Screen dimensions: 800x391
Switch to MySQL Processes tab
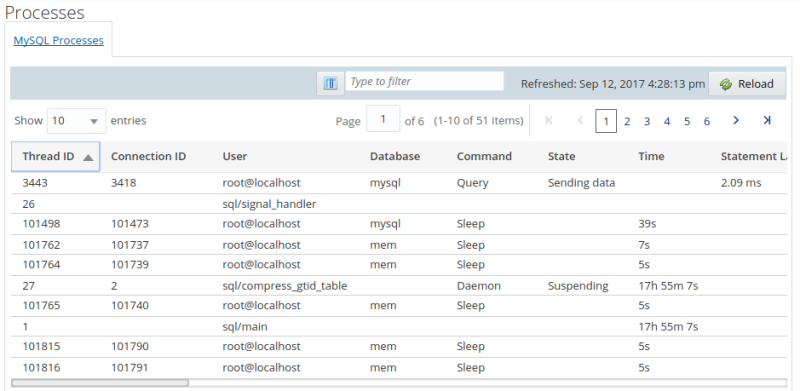click(59, 40)
